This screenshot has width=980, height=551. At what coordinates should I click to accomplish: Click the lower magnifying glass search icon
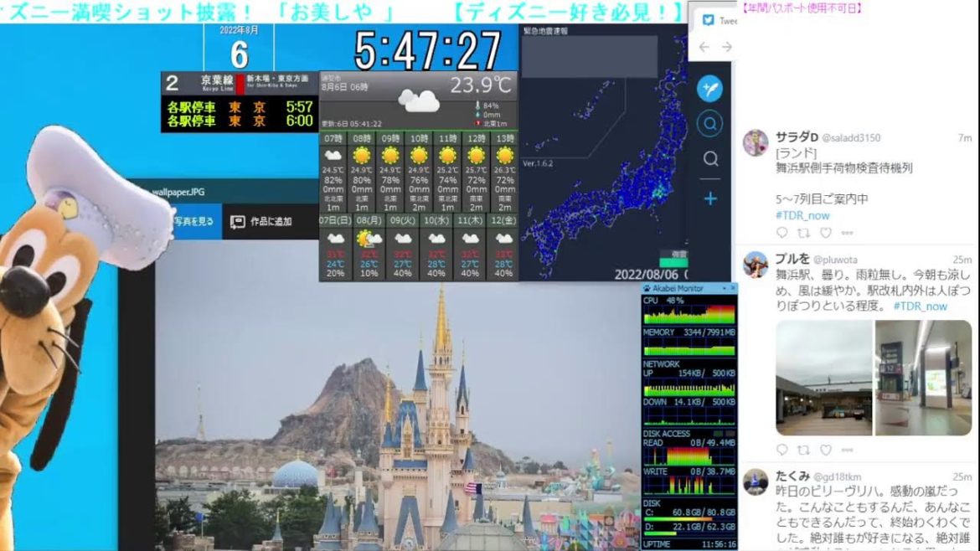click(x=709, y=158)
